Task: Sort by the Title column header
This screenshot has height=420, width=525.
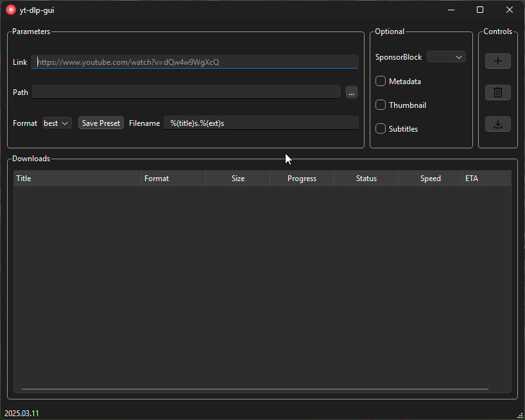Action: click(x=78, y=178)
